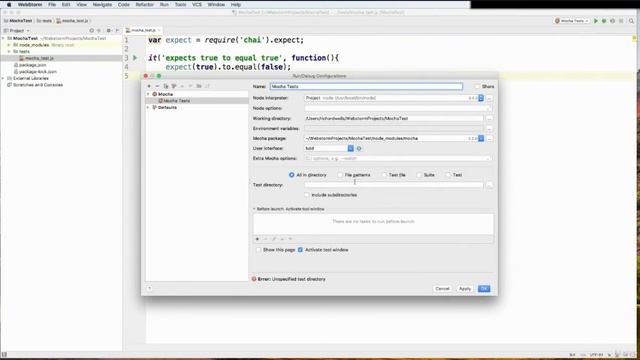Click the red error icon beside Unspecified test directory
The image size is (640, 360).
point(254,279)
